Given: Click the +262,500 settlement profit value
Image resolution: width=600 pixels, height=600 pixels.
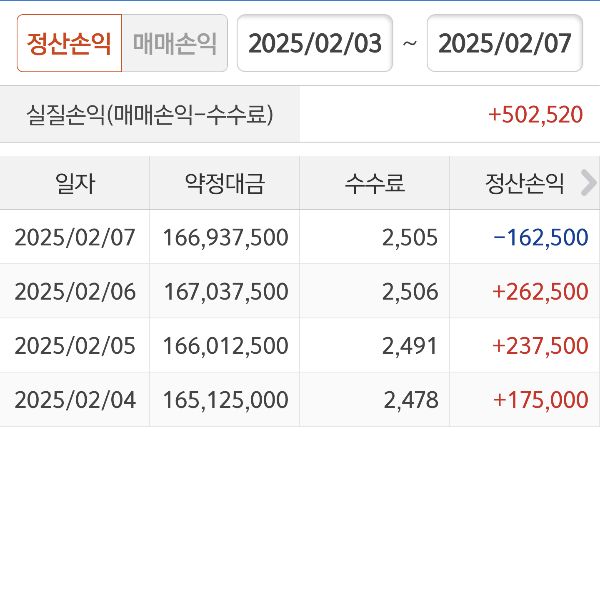Looking at the screenshot, I should pos(540,291).
